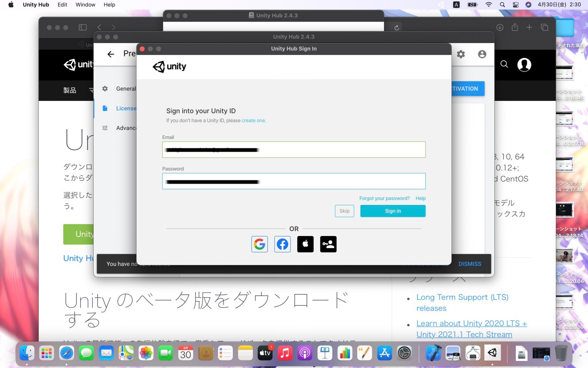This screenshot has height=368, width=588.
Task: Open Finder from the Dock
Action: [27, 353]
